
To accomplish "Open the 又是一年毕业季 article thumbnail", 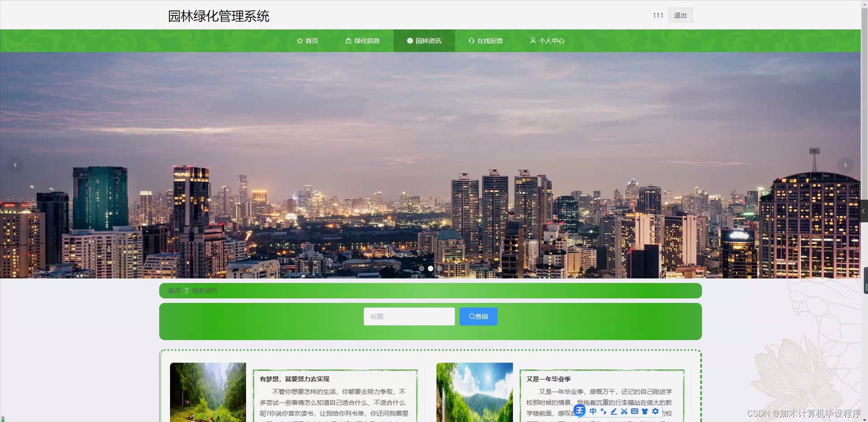I will (474, 392).
